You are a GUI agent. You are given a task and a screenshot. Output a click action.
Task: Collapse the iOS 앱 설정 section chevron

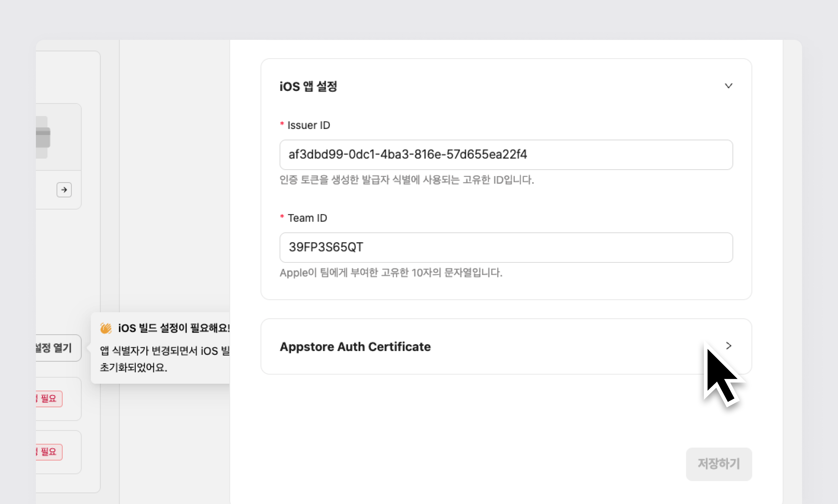(x=728, y=86)
